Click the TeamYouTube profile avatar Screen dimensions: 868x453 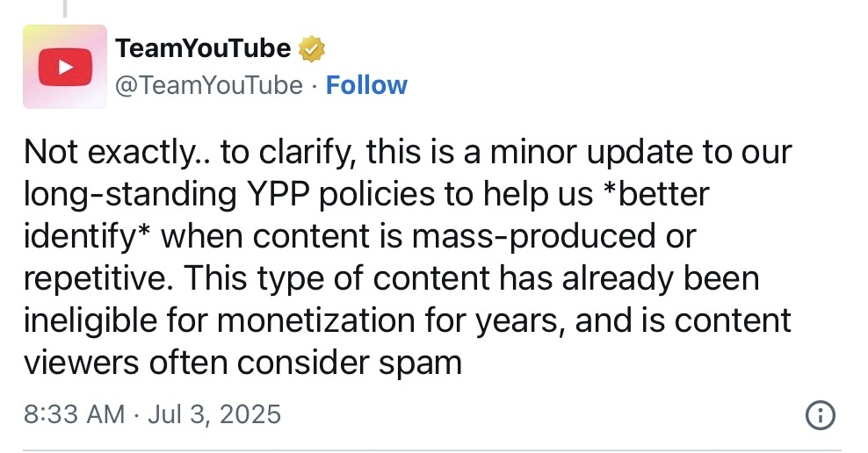click(59, 67)
